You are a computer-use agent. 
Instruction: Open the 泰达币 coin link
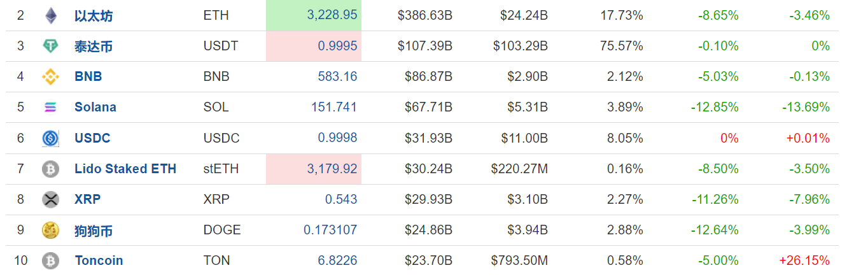tap(94, 46)
